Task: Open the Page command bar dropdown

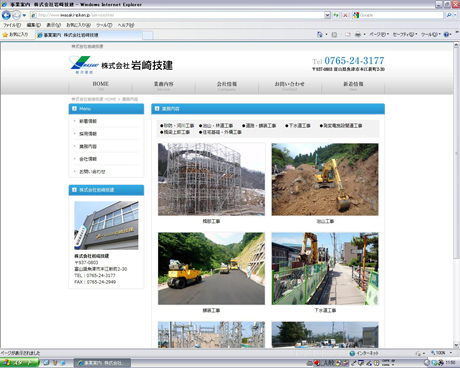Action: pos(379,34)
